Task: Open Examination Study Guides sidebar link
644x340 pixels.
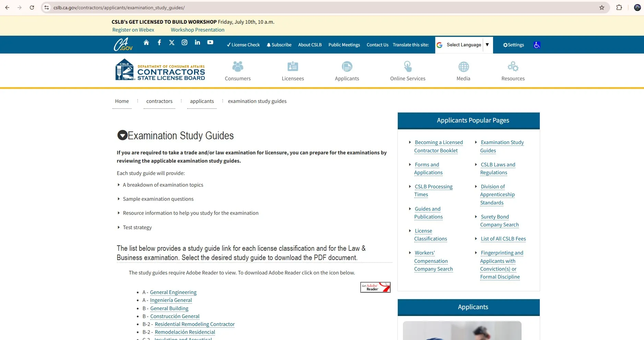Action: pyautogui.click(x=502, y=146)
